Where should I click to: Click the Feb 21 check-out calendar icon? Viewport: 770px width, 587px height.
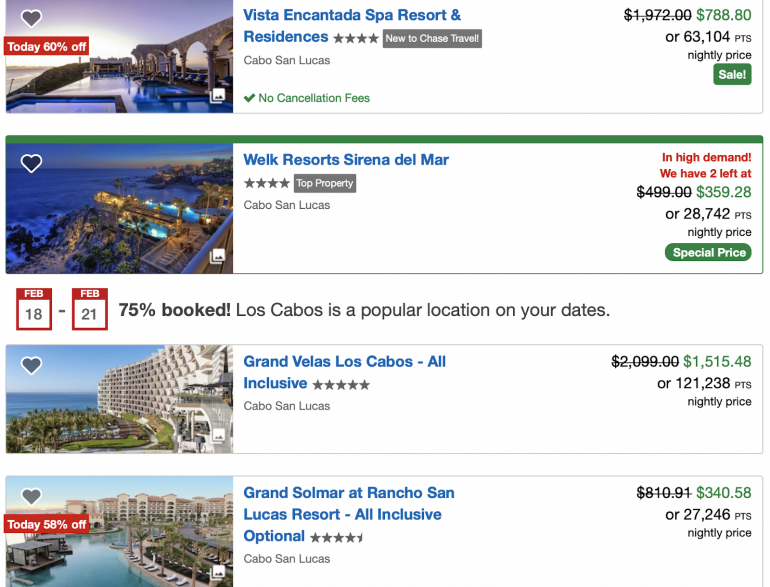click(x=90, y=309)
